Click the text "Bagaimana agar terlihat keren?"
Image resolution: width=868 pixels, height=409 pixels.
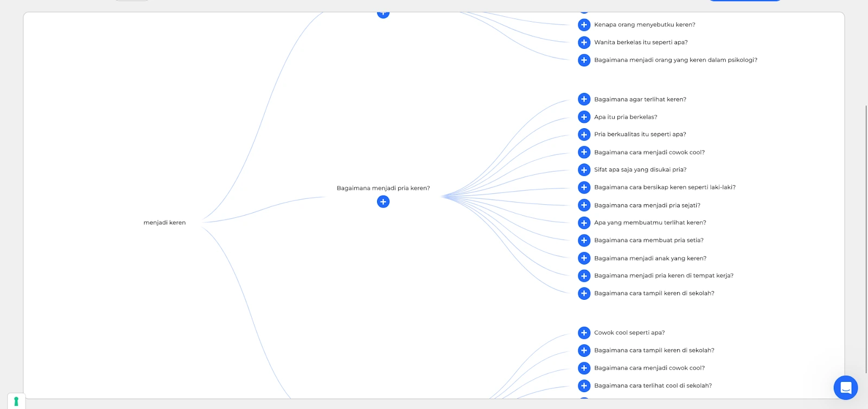coord(640,99)
